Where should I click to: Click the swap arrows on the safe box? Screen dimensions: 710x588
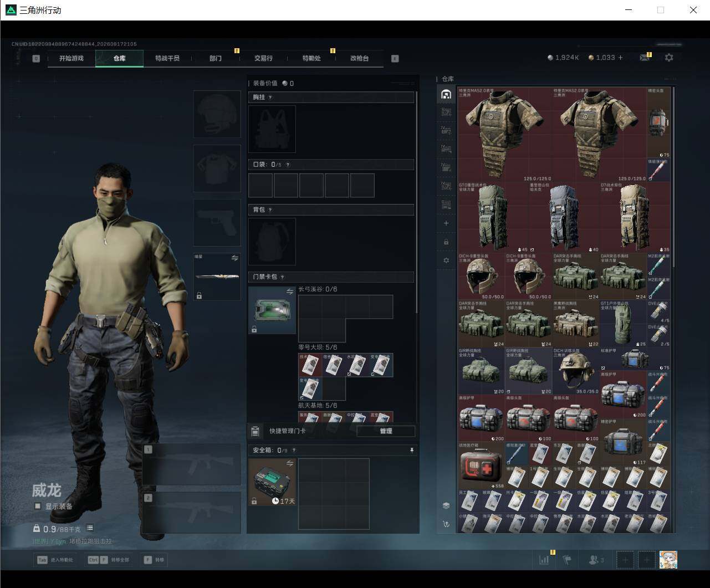coord(289,463)
